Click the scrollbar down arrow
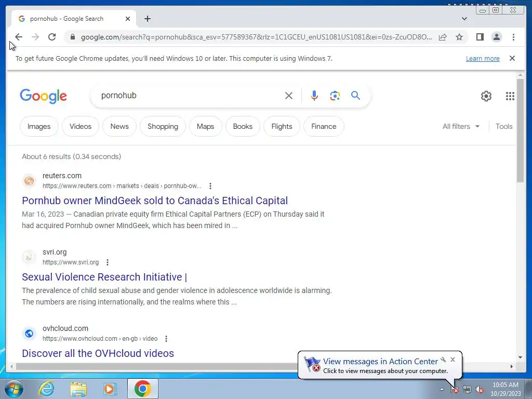The height and width of the screenshot is (399, 532). (x=521, y=357)
